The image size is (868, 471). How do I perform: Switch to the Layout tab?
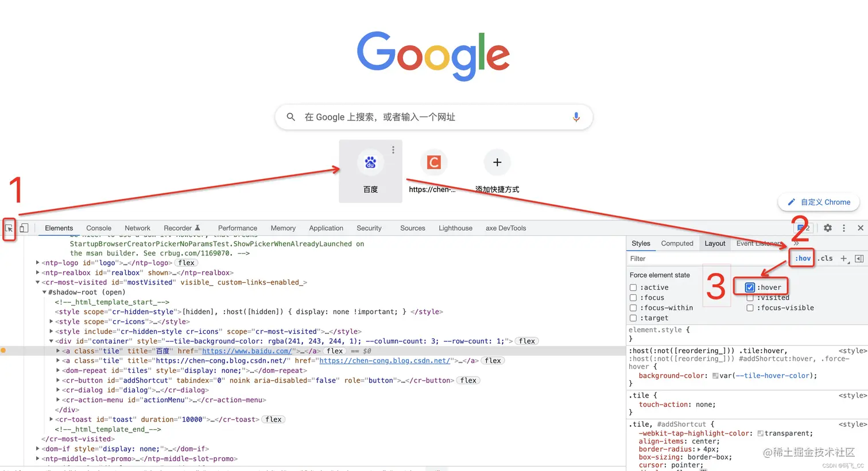click(715, 243)
